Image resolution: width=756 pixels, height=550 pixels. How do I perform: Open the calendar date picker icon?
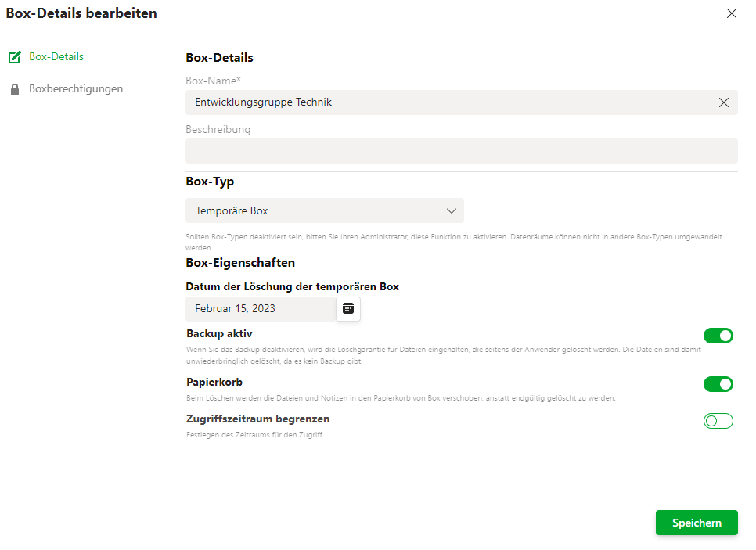348,308
